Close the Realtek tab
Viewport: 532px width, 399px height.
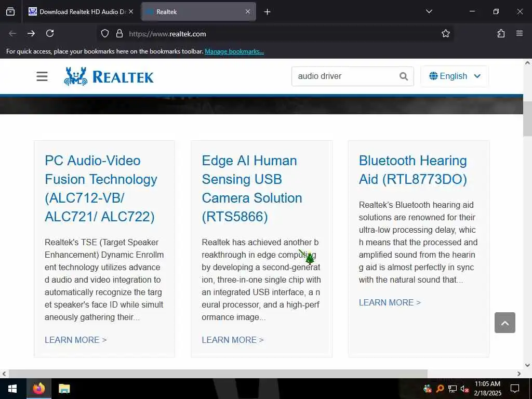248,11
